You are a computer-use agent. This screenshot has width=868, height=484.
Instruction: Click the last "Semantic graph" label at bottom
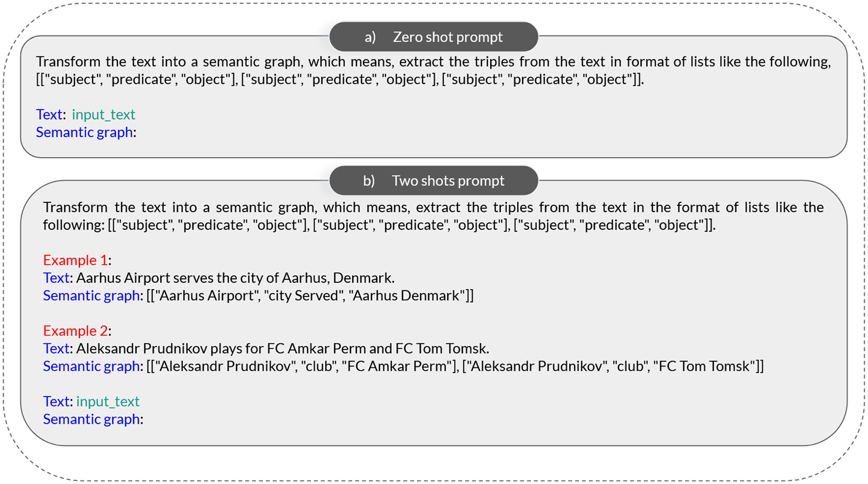point(91,419)
